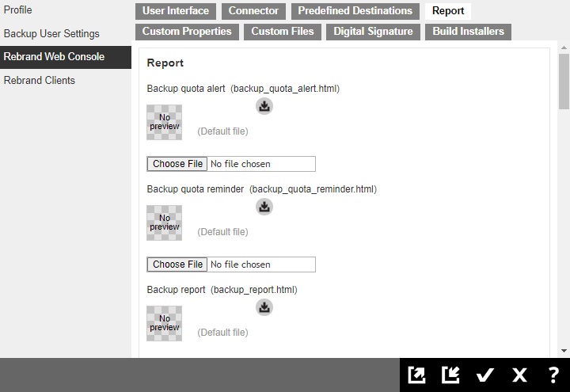Click Backup quota alert No preview thumbnail
Image resolution: width=570 pixels, height=392 pixels.
pyautogui.click(x=165, y=122)
